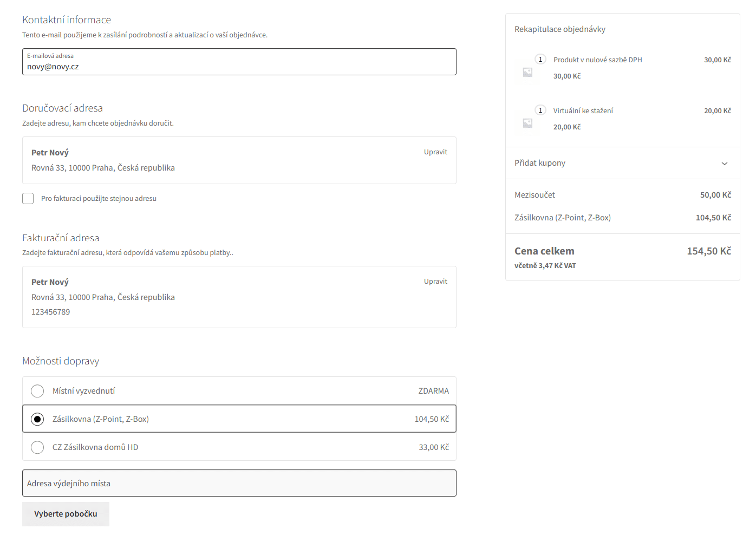Click placeholder image of Produkt v nulové sazbě DPH

tap(527, 72)
